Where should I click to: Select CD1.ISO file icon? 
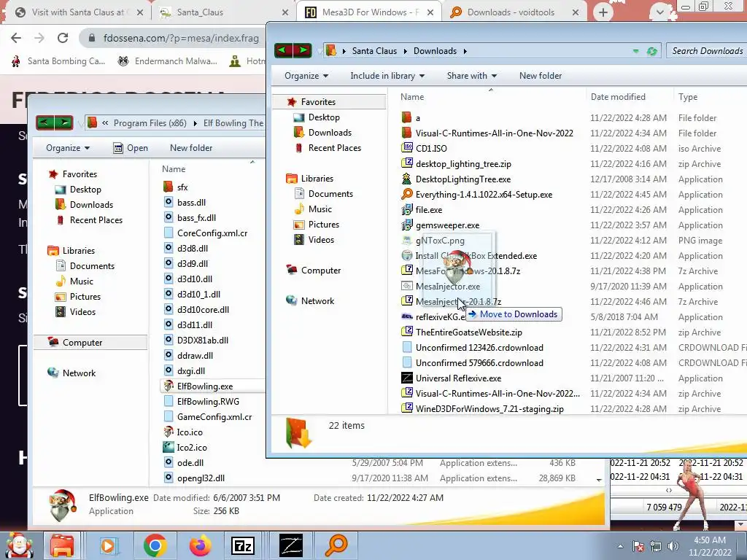click(x=407, y=148)
